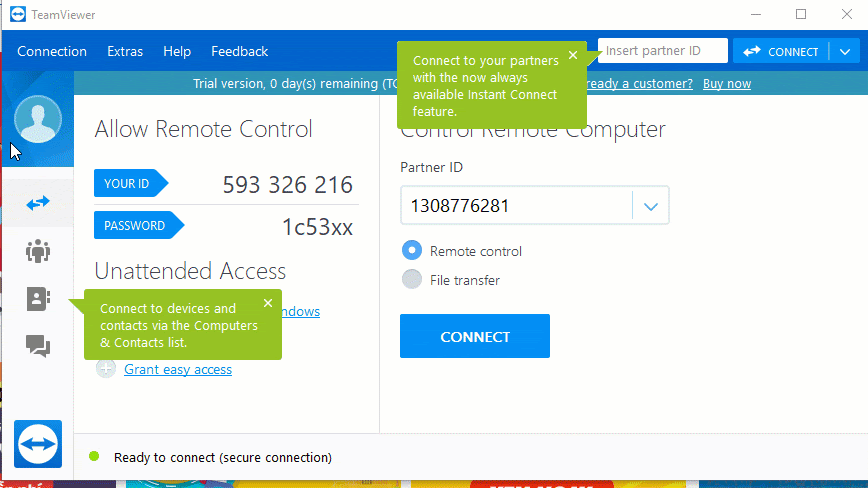Open the Chat sidebar icon
Screen dimensions: 868x488
pyautogui.click(x=38, y=346)
